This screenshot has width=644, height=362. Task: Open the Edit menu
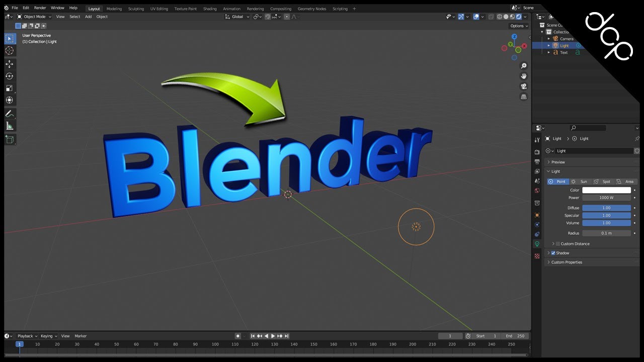pyautogui.click(x=26, y=8)
